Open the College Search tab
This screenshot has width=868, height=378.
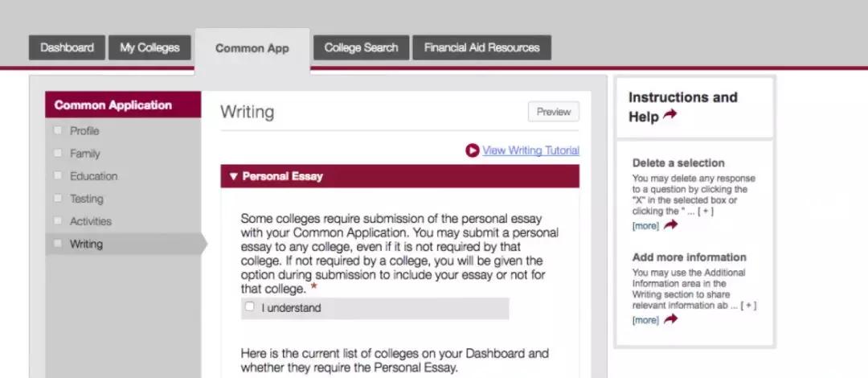361,47
